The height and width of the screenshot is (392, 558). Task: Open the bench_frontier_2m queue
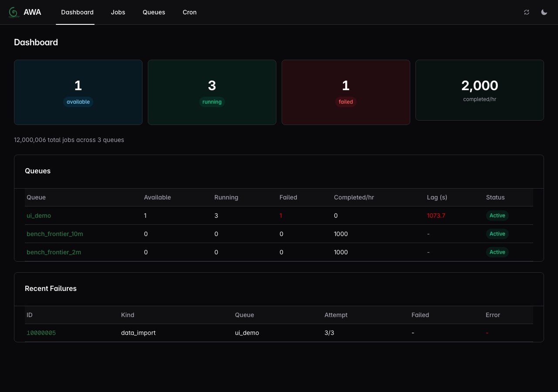54,252
